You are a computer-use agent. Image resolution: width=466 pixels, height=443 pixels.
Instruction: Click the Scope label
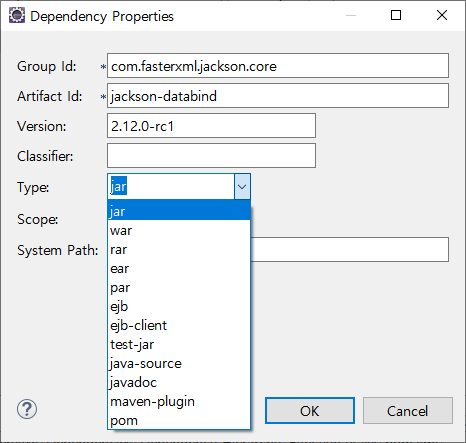click(38, 220)
